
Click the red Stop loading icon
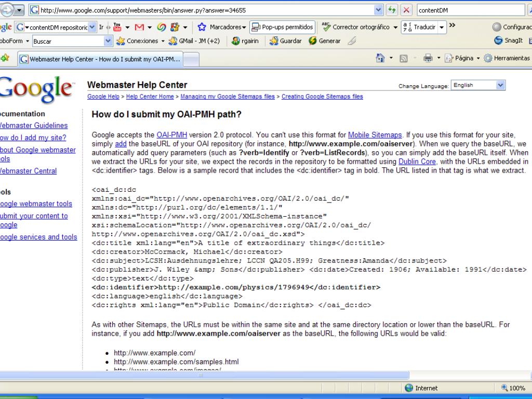click(406, 10)
